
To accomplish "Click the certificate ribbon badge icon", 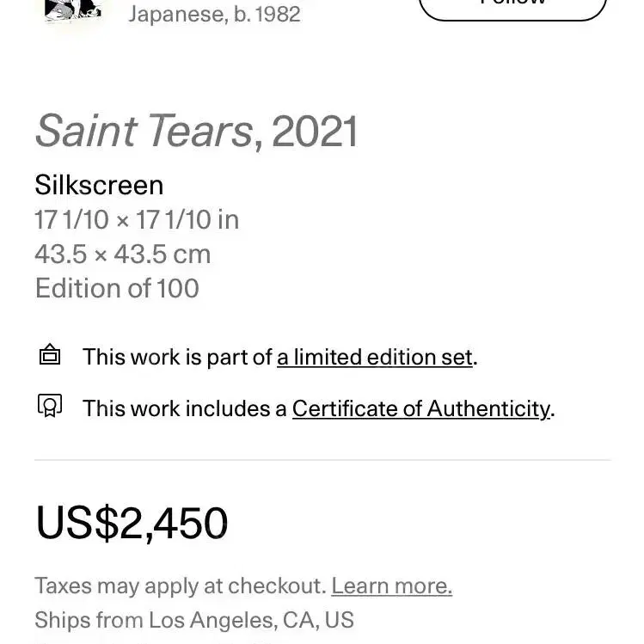I will coord(50,406).
